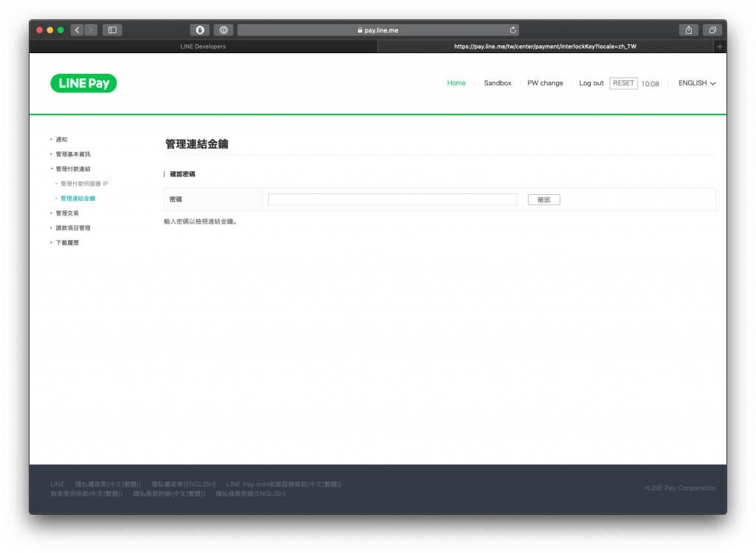Viewport: 756px width, 553px height.
Task: Open LINE Pay mini收款服務條款 footer link
Action: 283,484
